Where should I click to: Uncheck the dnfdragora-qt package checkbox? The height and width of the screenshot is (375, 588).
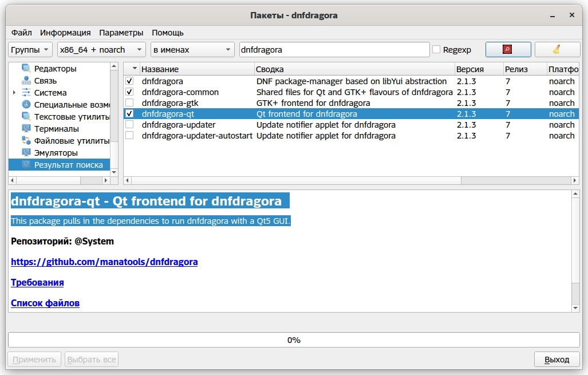(x=129, y=113)
